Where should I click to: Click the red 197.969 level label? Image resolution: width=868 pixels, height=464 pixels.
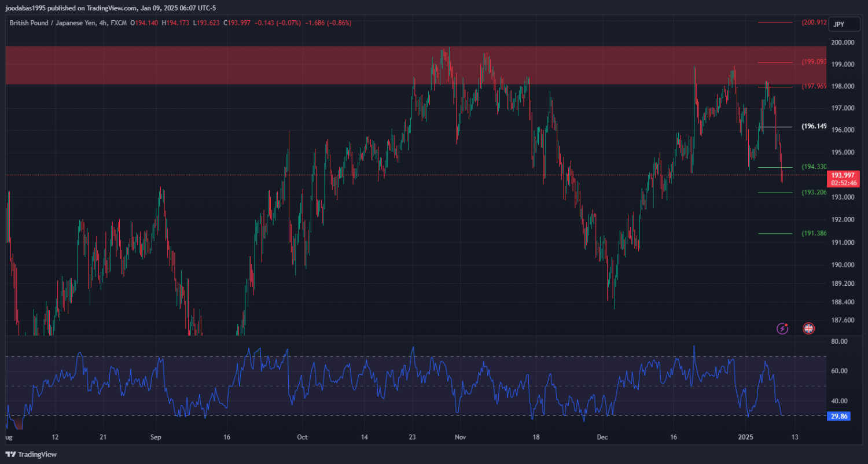[x=814, y=87]
